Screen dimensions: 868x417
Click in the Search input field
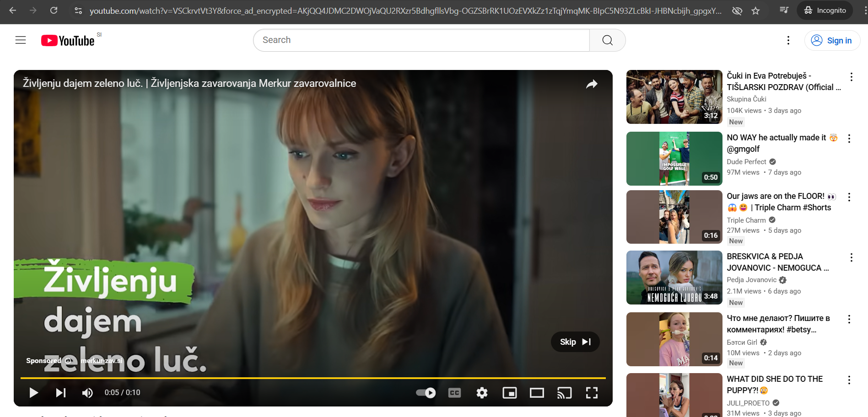[421, 40]
